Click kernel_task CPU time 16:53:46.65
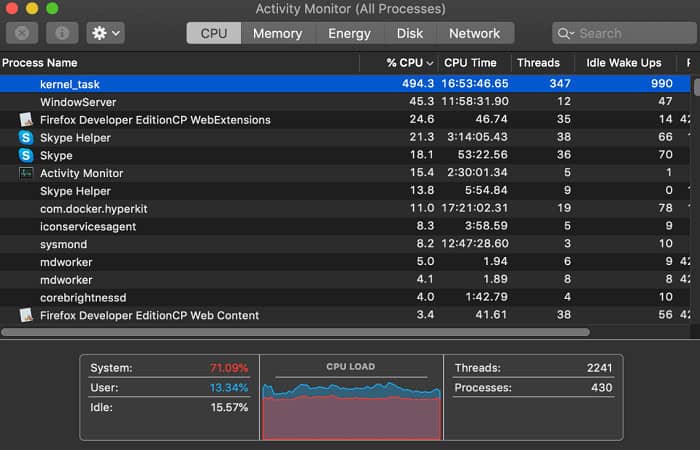 point(475,83)
